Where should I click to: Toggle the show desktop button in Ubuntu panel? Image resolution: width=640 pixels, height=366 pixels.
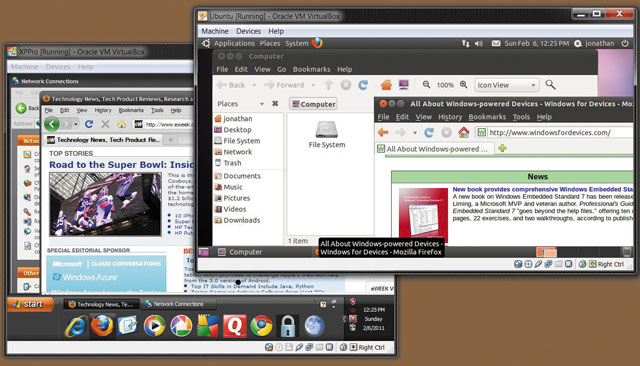[x=203, y=252]
